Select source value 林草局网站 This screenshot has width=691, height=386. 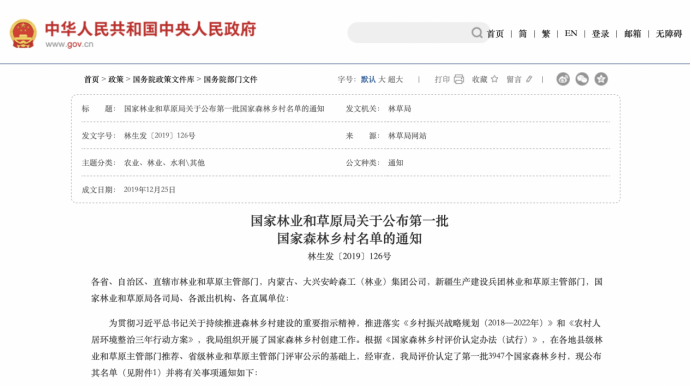coord(407,136)
